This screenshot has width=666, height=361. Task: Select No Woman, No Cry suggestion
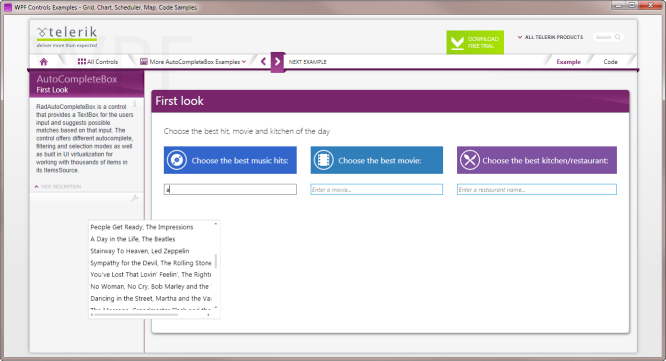151,287
